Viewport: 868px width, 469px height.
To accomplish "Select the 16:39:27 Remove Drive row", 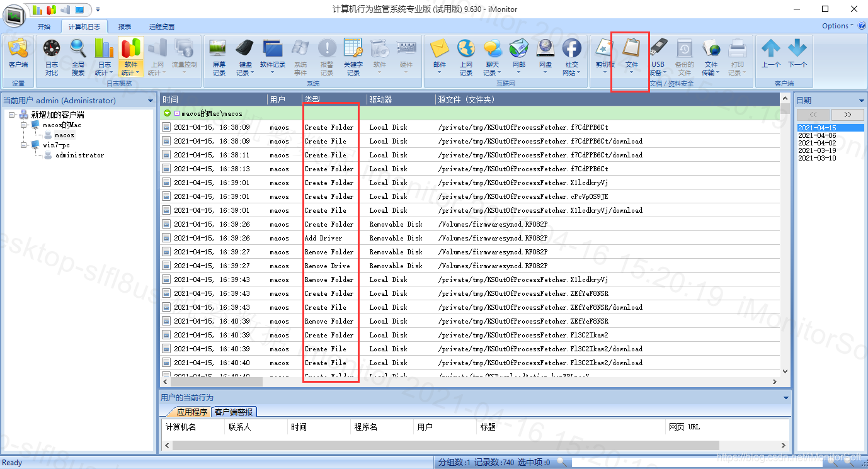I will 470,266.
